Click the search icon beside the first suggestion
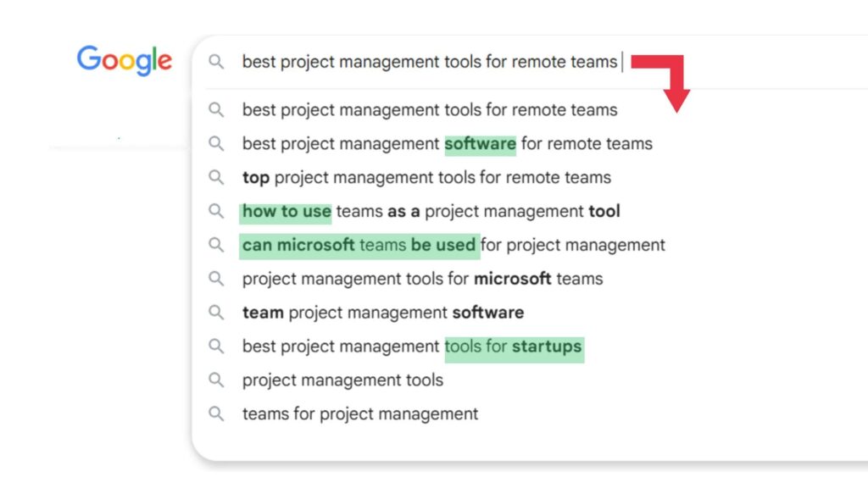 tap(216, 109)
